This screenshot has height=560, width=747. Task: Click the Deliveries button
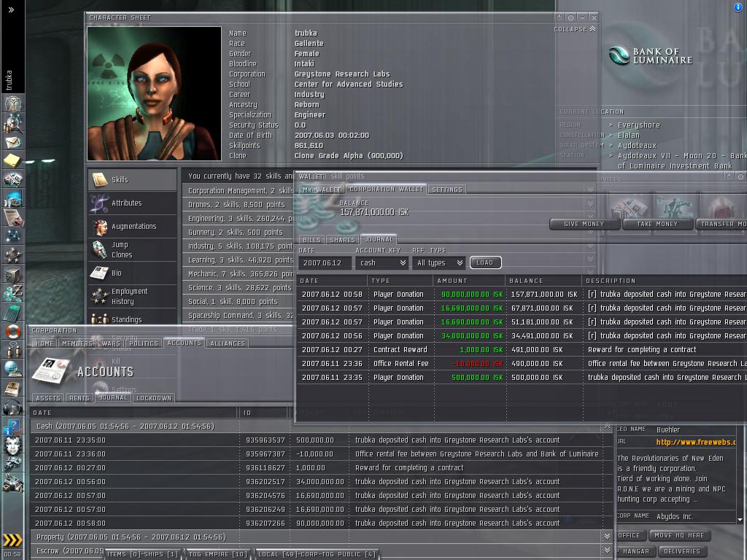(682, 551)
